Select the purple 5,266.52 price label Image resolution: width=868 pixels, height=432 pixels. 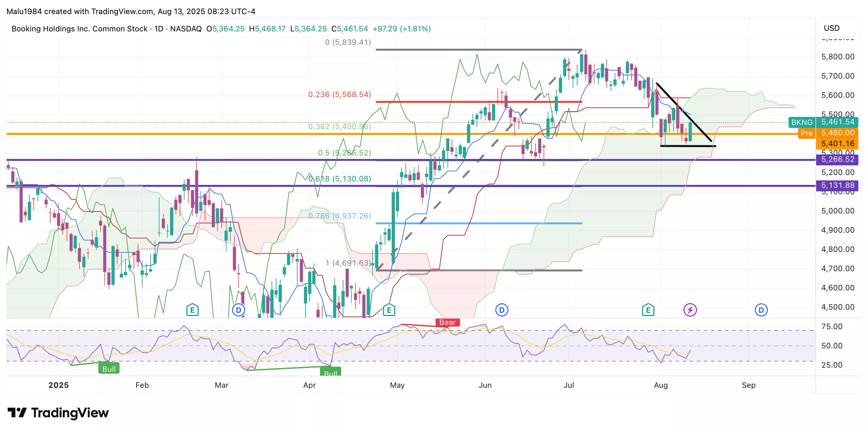(837, 160)
